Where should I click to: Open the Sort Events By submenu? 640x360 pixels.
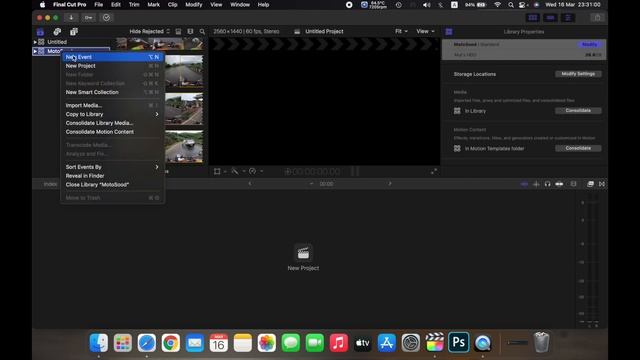[112, 167]
